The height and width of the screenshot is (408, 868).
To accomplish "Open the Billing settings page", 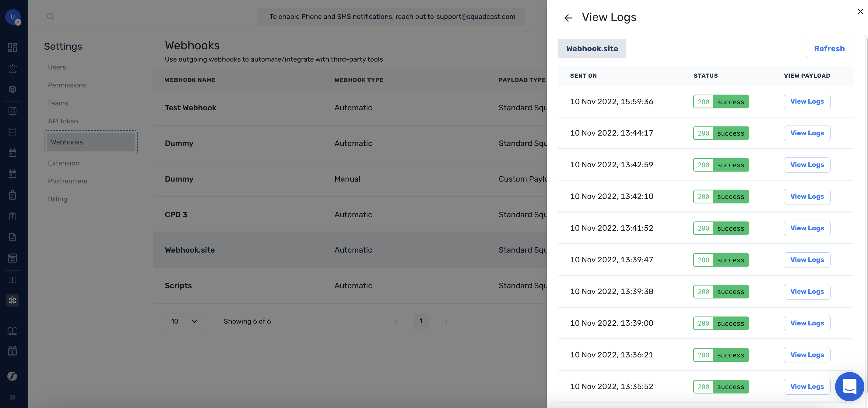I will (58, 199).
